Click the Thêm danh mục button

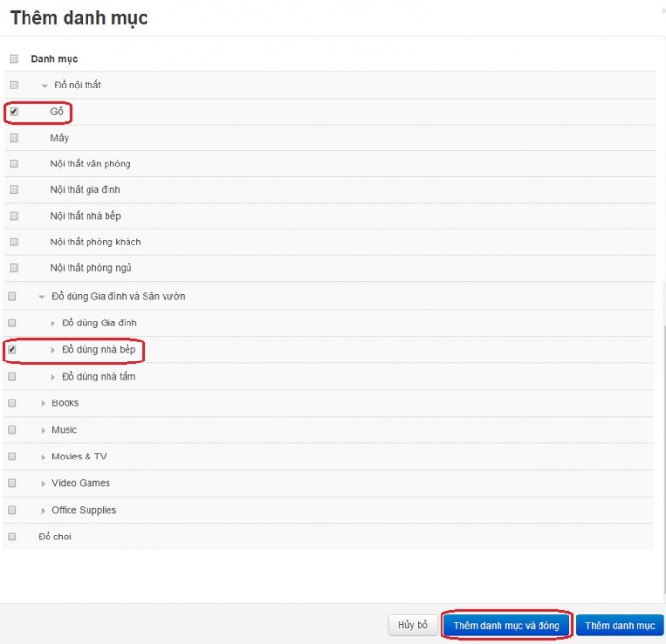619,625
